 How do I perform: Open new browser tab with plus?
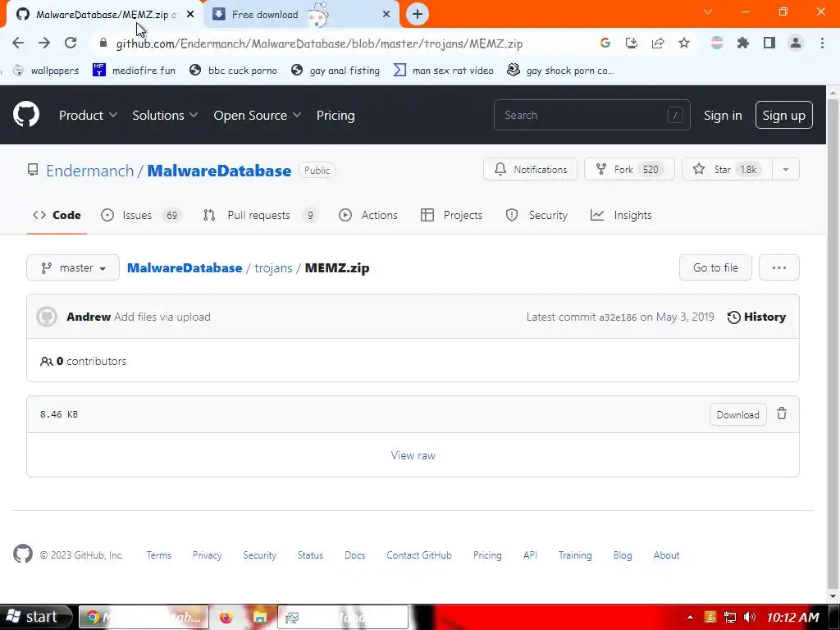coord(418,14)
